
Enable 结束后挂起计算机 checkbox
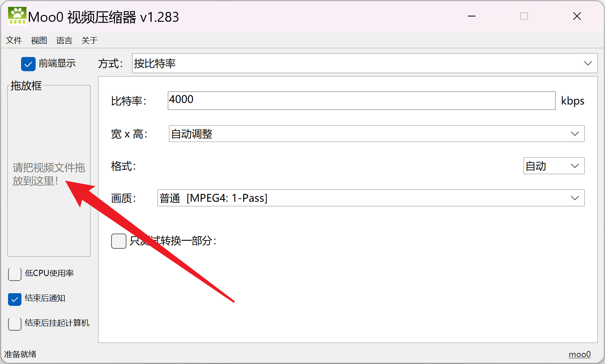pyautogui.click(x=15, y=324)
